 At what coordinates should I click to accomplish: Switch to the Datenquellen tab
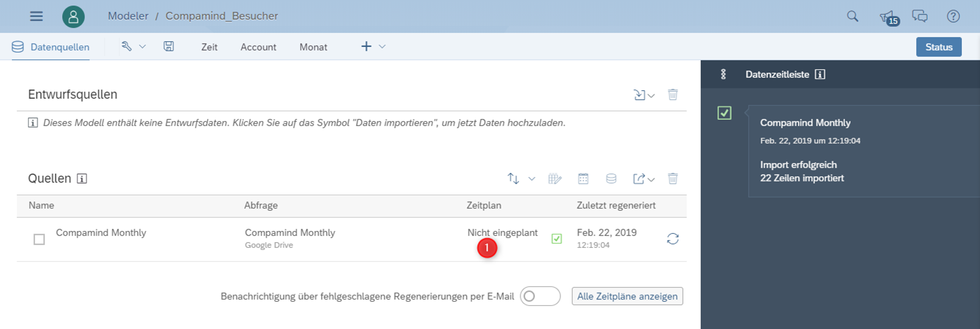point(51,47)
